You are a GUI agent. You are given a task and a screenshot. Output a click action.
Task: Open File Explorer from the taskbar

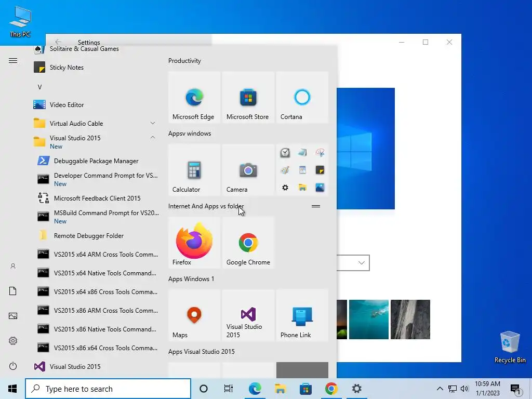[280, 389]
